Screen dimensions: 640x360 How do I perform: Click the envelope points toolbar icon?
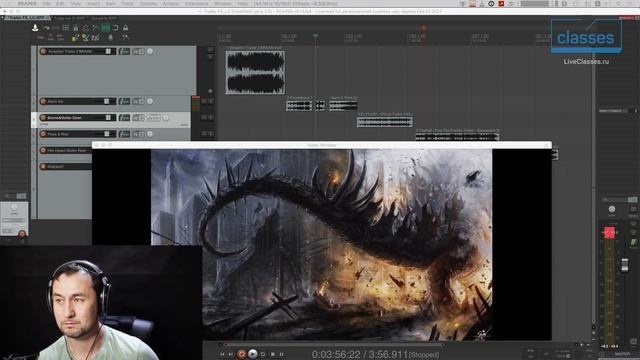pyautogui.click(x=96, y=28)
